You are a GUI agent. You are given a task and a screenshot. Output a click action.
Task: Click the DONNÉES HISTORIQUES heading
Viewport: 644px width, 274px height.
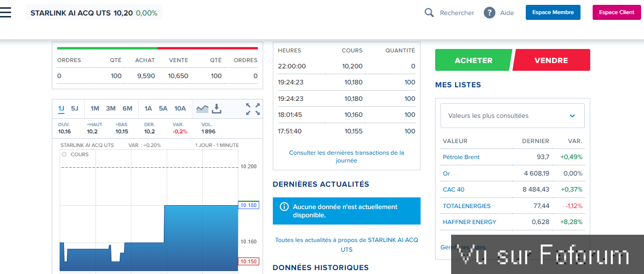click(x=321, y=268)
